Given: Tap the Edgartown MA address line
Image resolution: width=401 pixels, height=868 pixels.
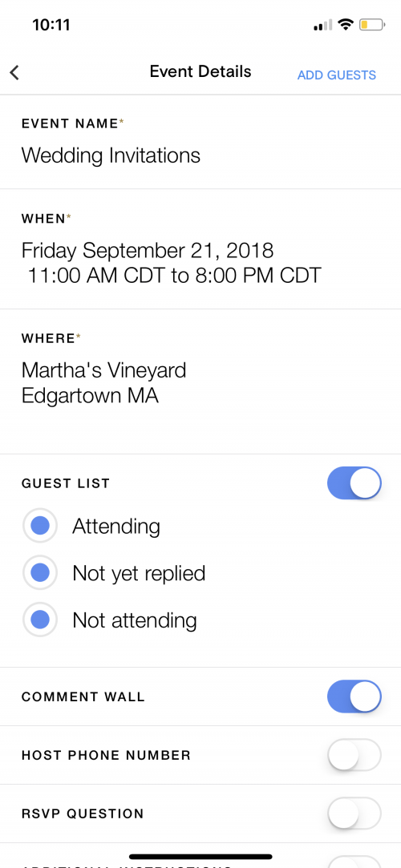Looking at the screenshot, I should click(90, 396).
